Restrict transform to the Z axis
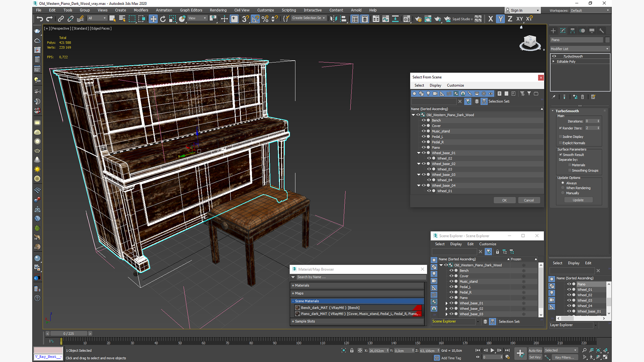644x362 pixels. point(510,19)
